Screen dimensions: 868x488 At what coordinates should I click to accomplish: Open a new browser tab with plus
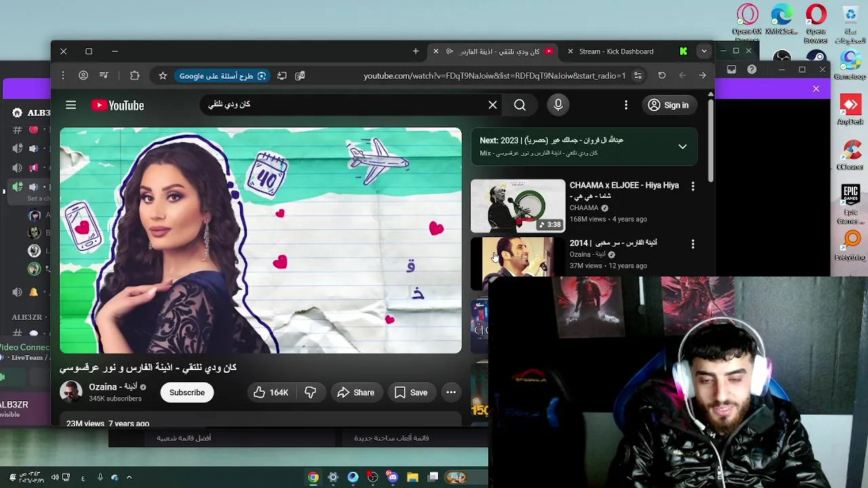(x=416, y=52)
